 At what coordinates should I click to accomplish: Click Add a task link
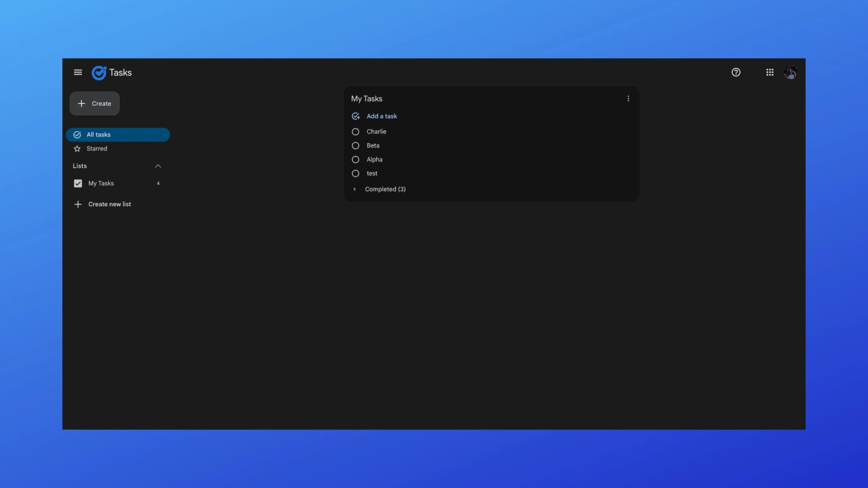382,116
